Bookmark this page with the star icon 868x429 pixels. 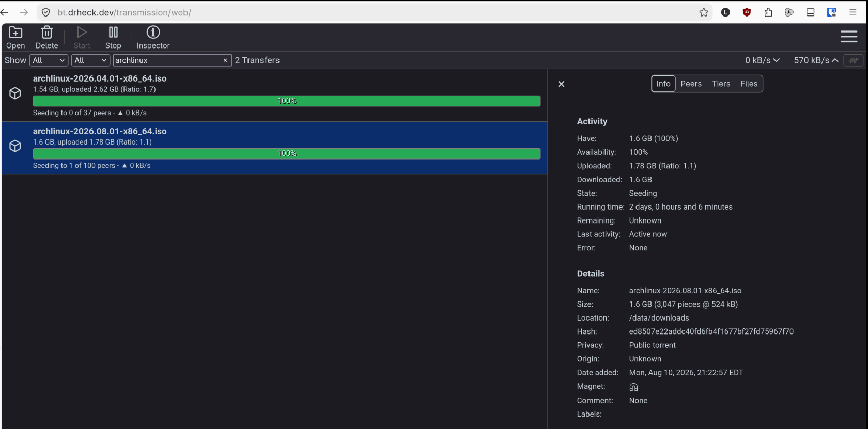coord(704,12)
